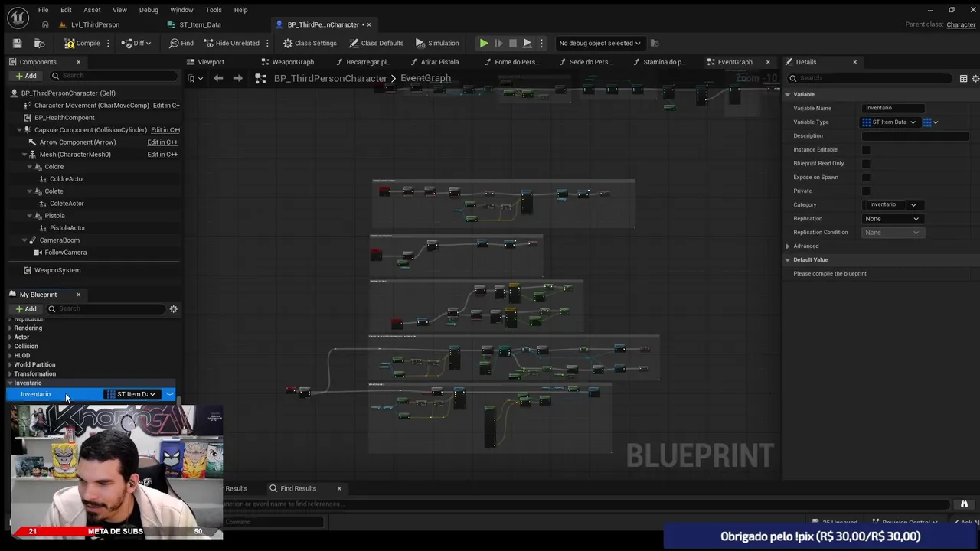Click the Stop playback icon
Image resolution: width=980 pixels, height=551 pixels.
click(x=513, y=43)
